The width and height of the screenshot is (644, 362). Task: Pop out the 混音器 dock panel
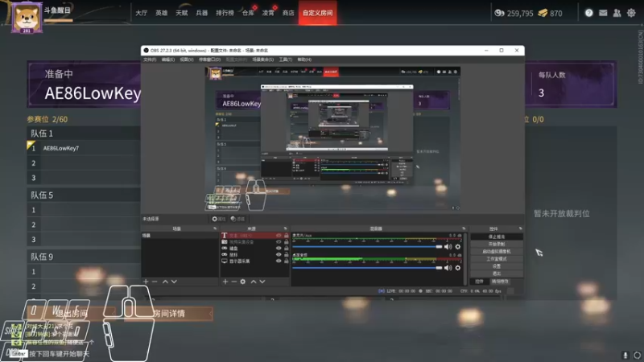click(x=464, y=228)
